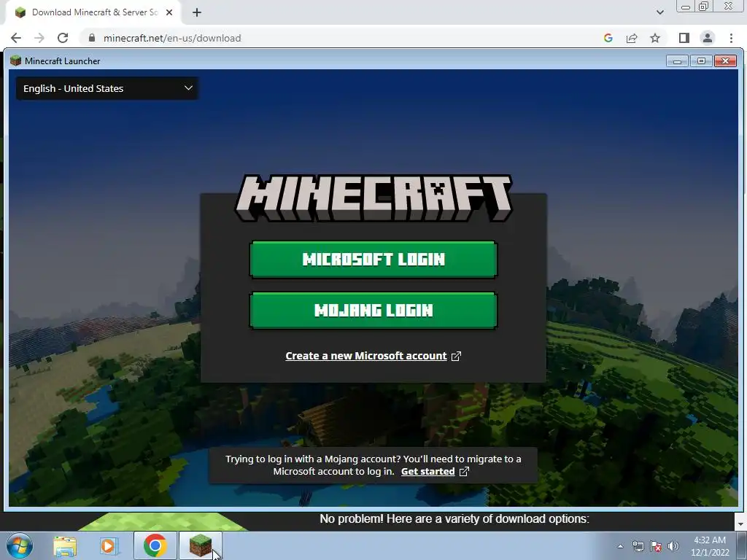Open Action Center flag icon
This screenshot has width=747, height=560.
[x=656, y=546]
